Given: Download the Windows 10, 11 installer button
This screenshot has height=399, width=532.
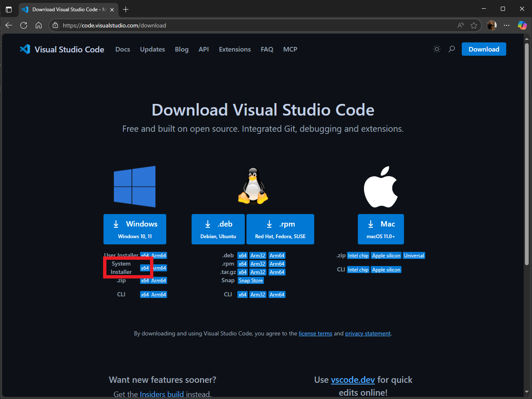Looking at the screenshot, I should pos(135,229).
